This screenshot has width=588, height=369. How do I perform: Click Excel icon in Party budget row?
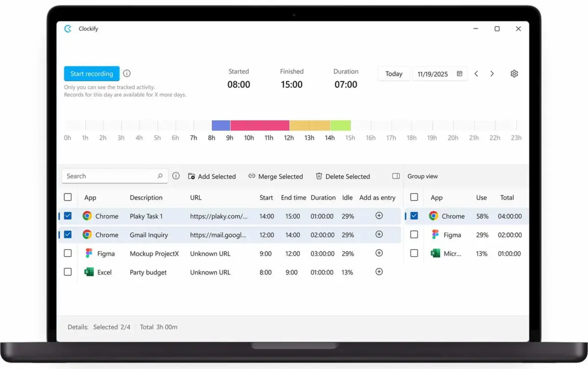click(89, 272)
